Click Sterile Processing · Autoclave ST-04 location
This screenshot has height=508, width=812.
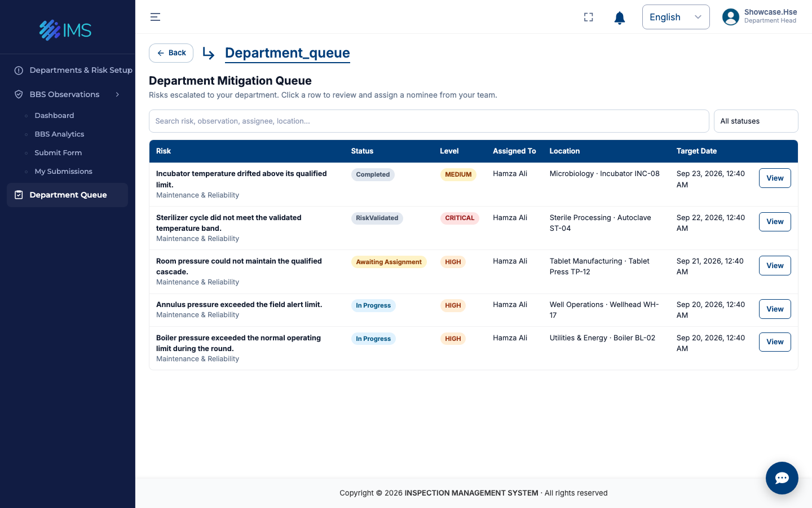[x=601, y=223]
